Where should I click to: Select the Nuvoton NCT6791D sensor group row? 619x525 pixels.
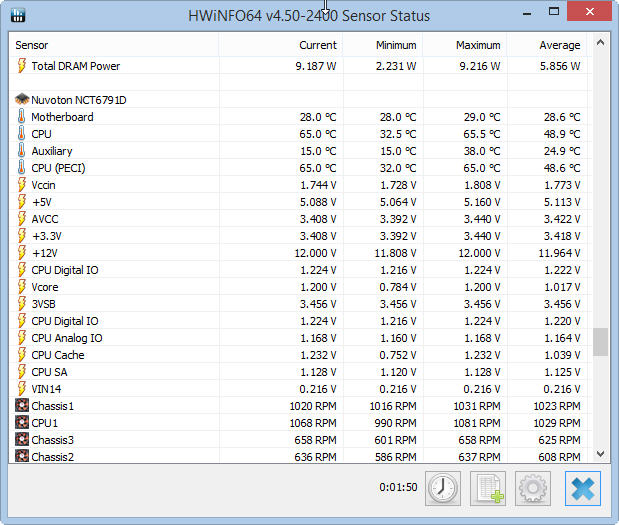[x=300, y=99]
